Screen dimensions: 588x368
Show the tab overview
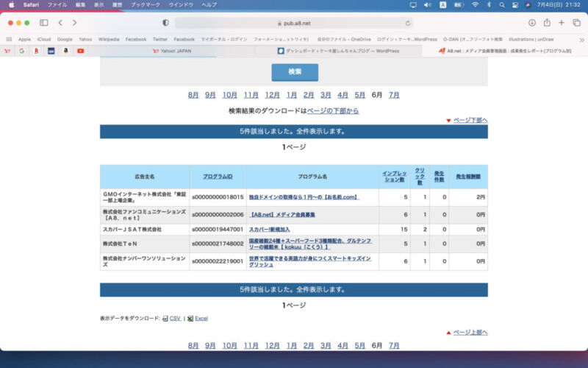tap(577, 23)
